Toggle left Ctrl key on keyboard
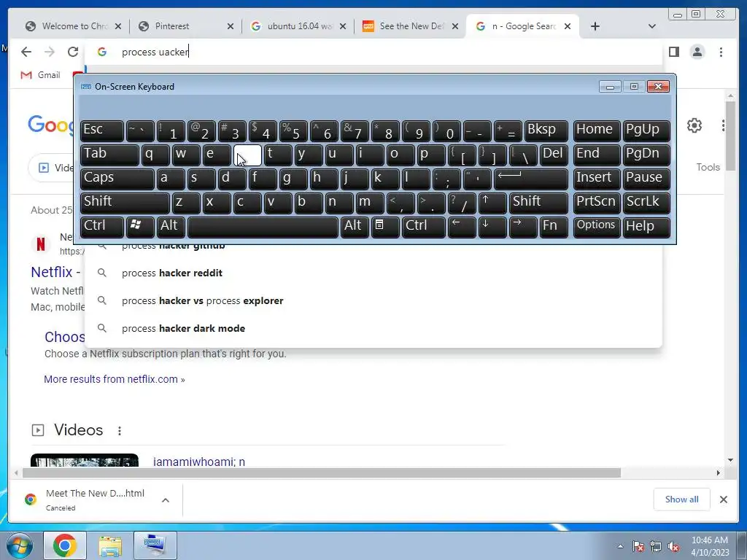The image size is (747, 560). pos(102,227)
